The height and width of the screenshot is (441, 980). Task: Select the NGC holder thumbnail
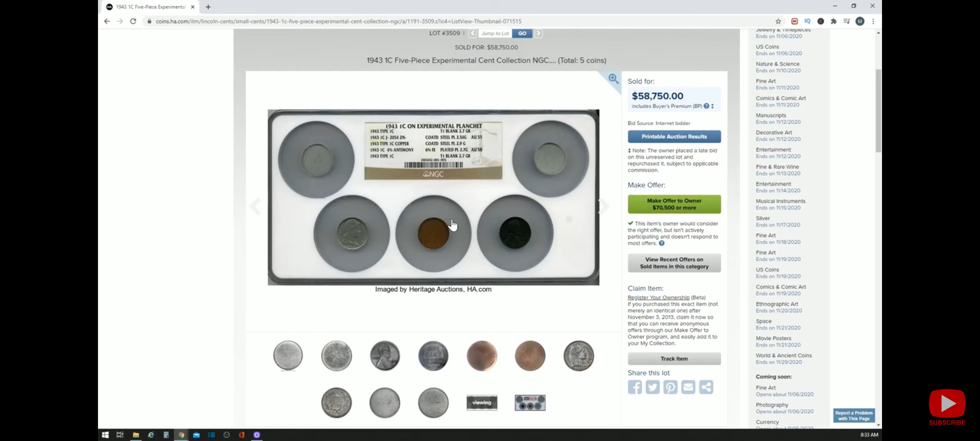pyautogui.click(x=530, y=403)
